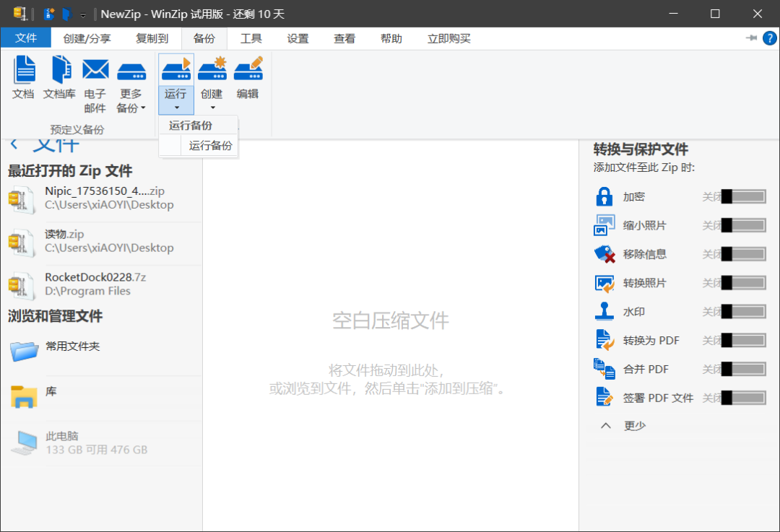
Task: Collapse options using 更少 chevron
Action: pyautogui.click(x=607, y=426)
